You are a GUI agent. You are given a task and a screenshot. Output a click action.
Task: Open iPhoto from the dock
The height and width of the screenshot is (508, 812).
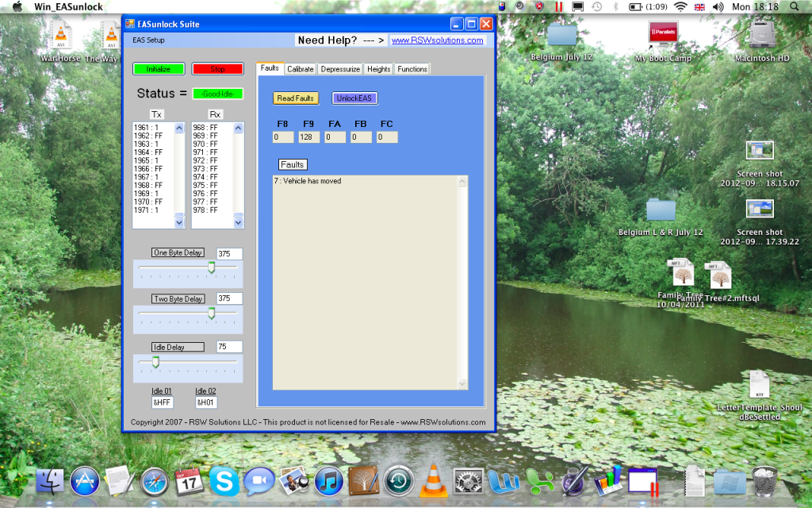[294, 481]
